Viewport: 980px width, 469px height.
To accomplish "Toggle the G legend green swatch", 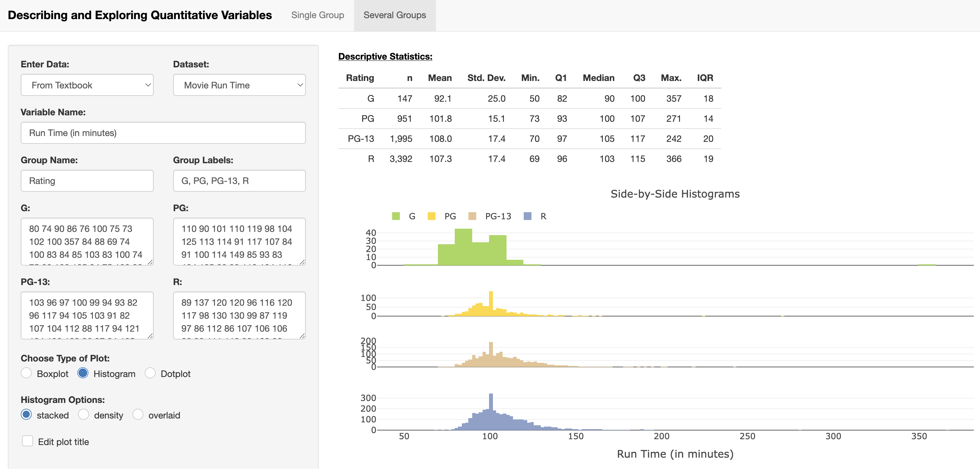I will [x=395, y=216].
